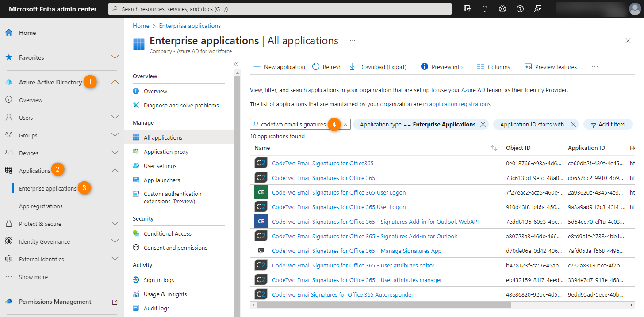Click the Azure Active Directory diamond icon
Viewport: 644px width, 317px height.
(9, 82)
